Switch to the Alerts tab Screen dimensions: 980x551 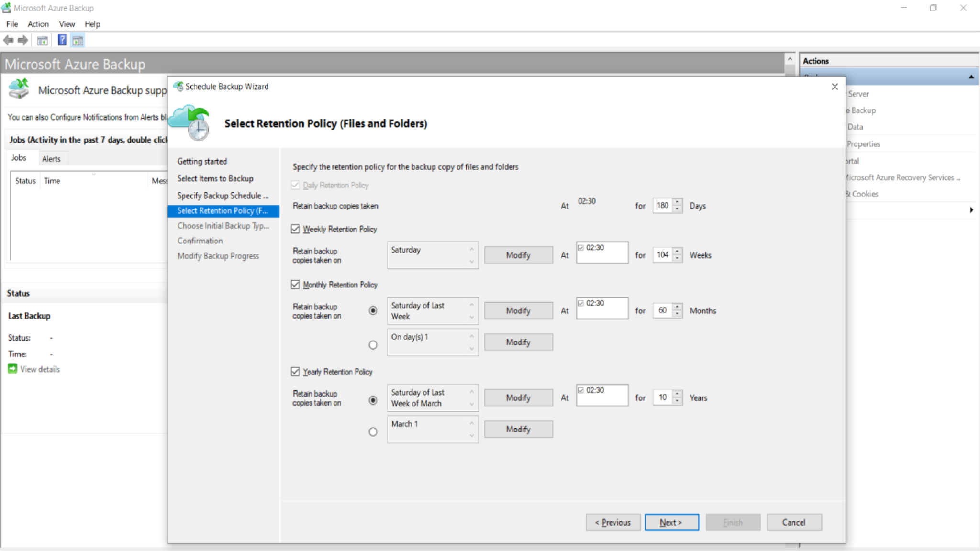pos(52,158)
